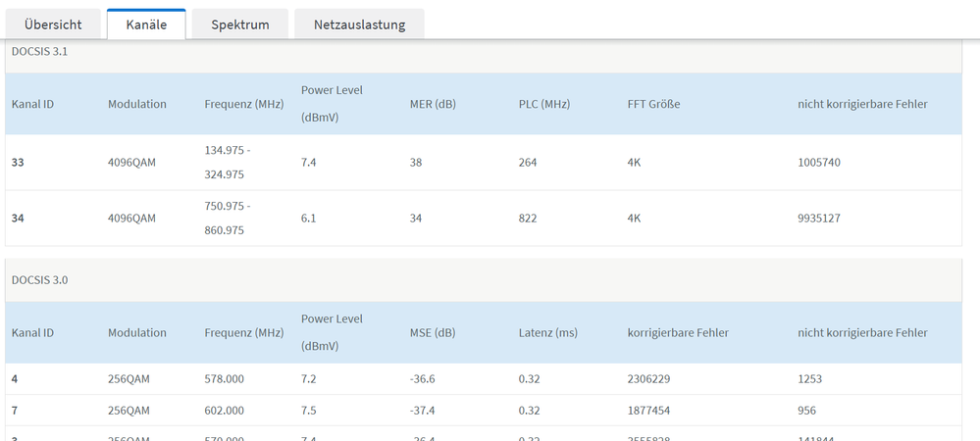
Task: Click 4096QAM modulation in channel 34 row
Action: pyautogui.click(x=131, y=219)
